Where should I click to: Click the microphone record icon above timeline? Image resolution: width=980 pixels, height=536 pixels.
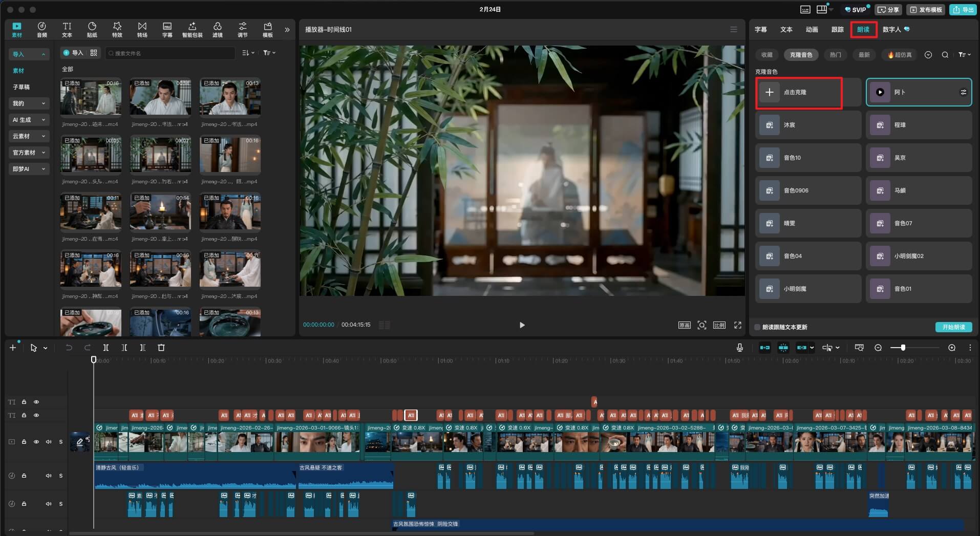pos(739,348)
